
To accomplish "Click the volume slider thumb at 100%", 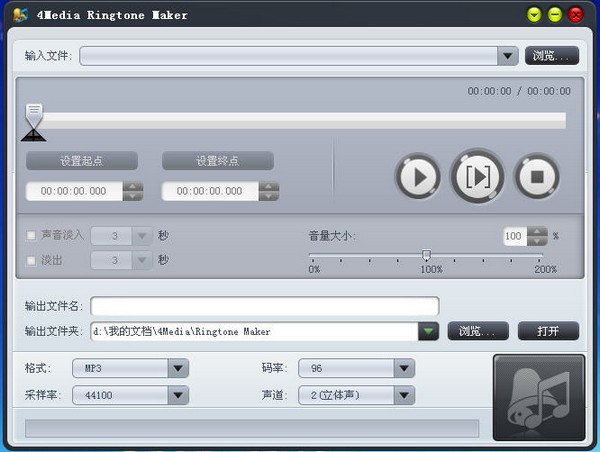I will [x=426, y=255].
